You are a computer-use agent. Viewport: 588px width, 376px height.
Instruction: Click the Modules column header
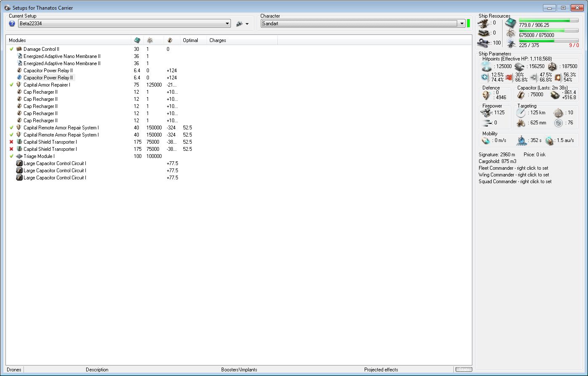coord(68,40)
